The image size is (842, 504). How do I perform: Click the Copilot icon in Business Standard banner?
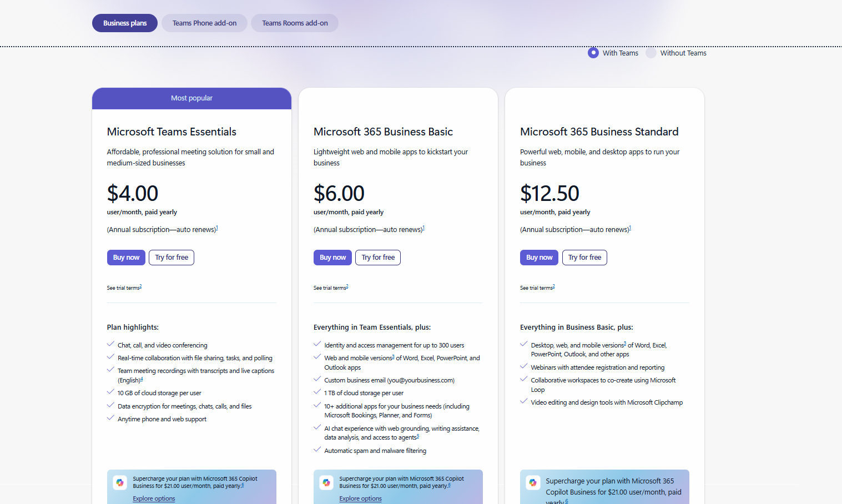click(x=533, y=482)
